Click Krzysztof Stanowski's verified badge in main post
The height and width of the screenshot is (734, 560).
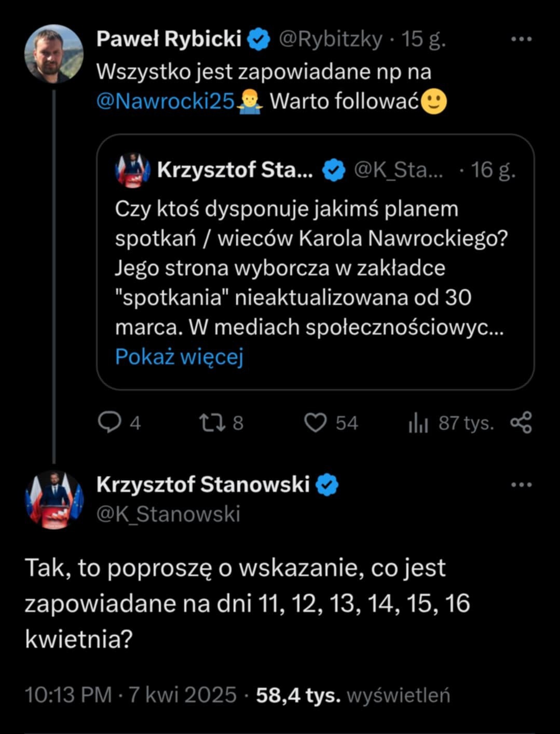[x=327, y=484]
